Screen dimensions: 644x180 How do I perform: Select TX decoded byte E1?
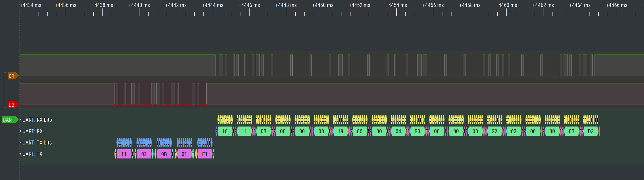[205, 154]
